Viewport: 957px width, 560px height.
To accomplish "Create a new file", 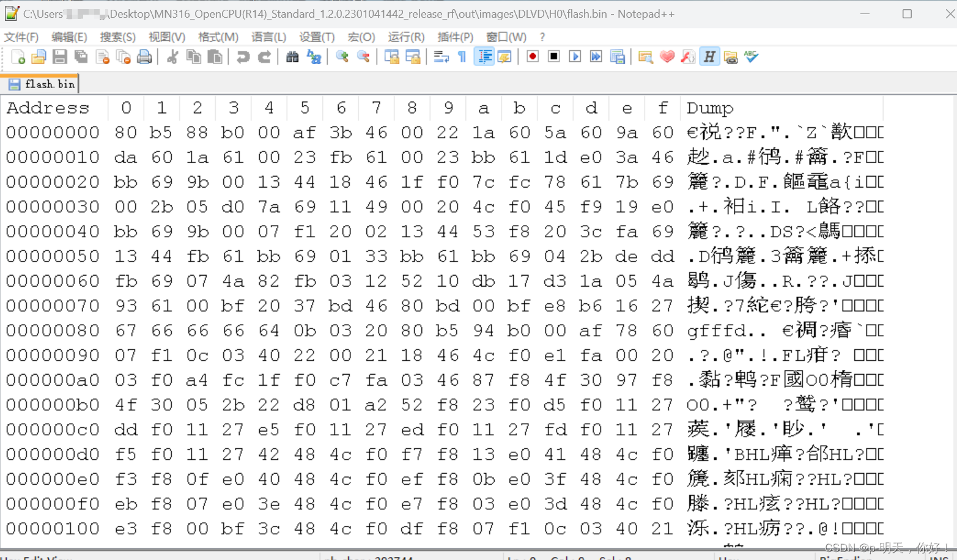I will pos(17,56).
